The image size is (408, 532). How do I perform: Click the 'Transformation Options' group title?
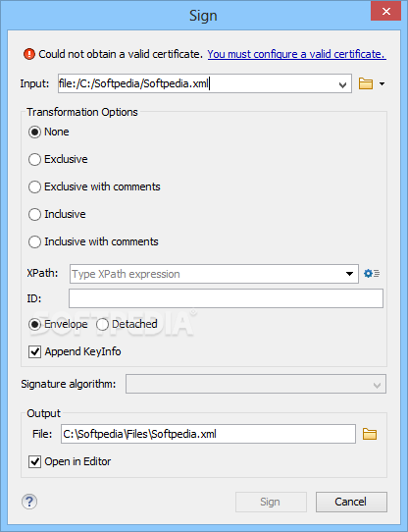tap(82, 112)
